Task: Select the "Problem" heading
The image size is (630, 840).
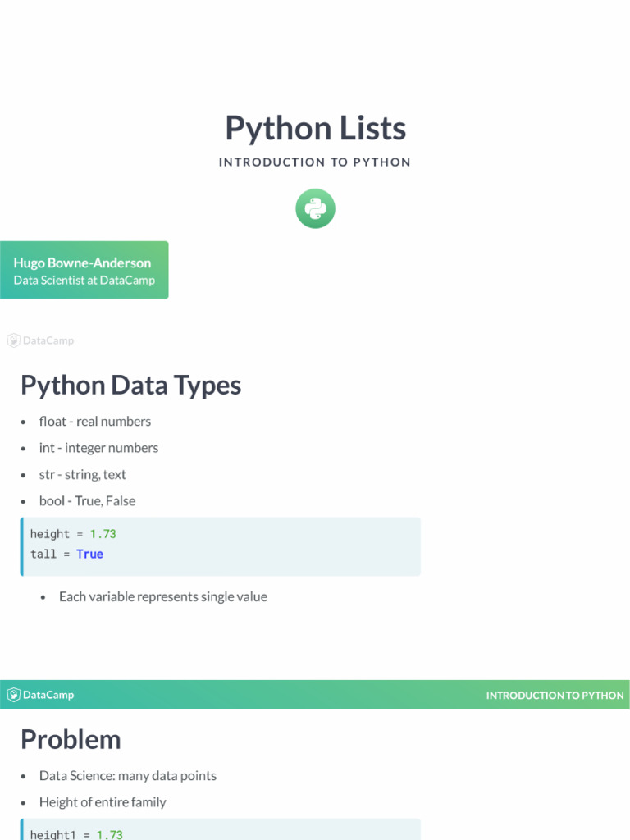Action: coord(71,739)
